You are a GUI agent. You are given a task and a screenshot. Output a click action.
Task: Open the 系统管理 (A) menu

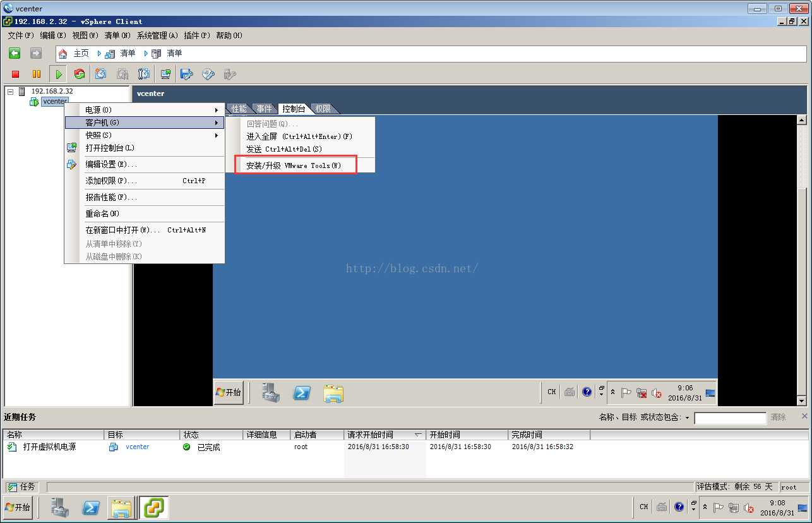tap(158, 35)
